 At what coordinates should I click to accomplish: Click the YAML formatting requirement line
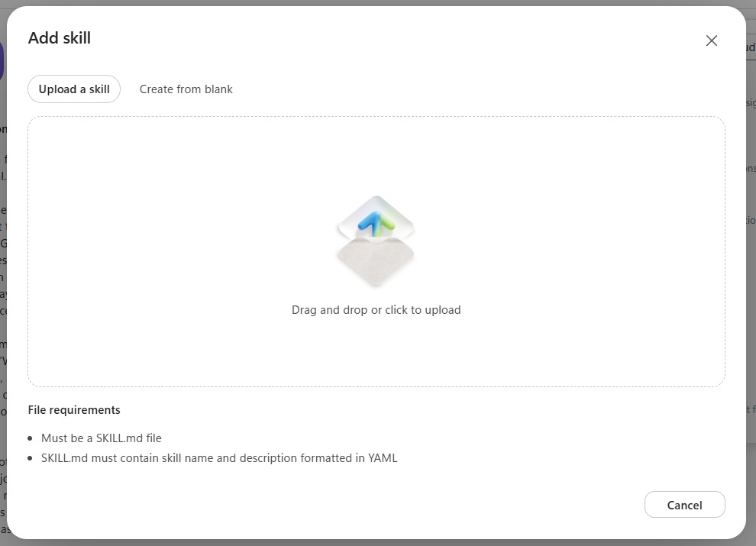(219, 457)
